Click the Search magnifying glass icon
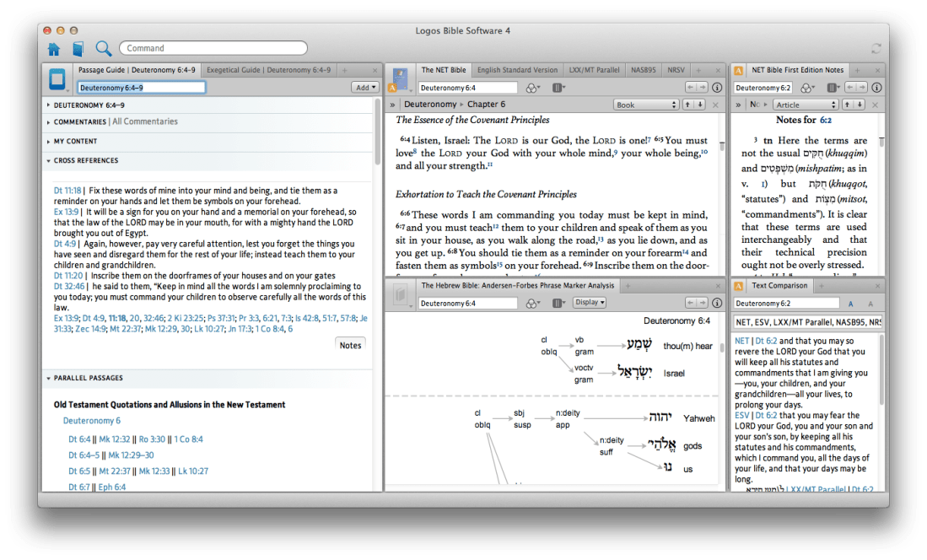Screen dimensions: 927x560 click(x=103, y=48)
